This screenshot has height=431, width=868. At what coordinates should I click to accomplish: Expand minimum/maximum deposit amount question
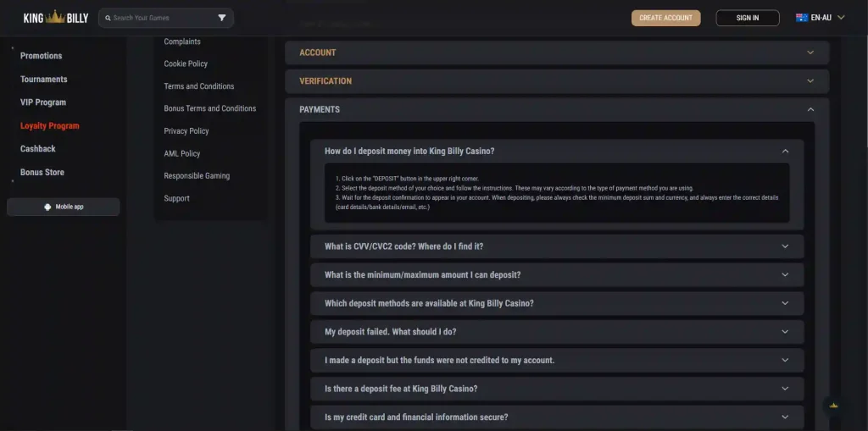[557, 275]
